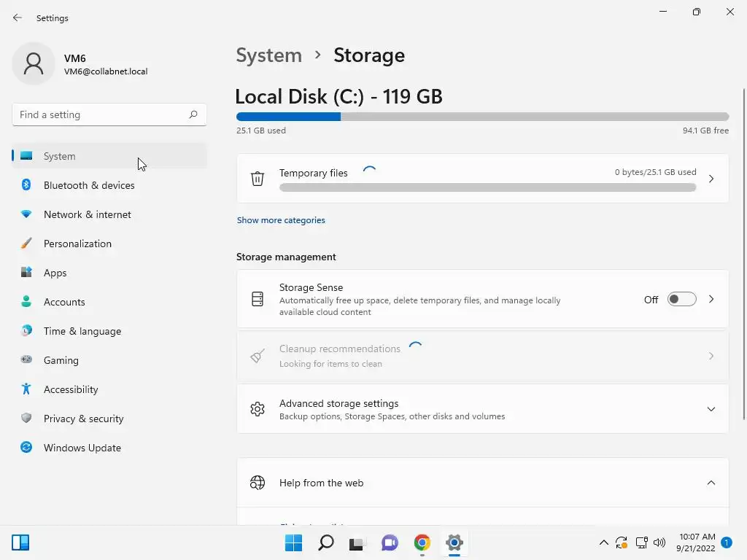The width and height of the screenshot is (747, 560).
Task: Click the Windows Update icon in sidebar
Action: (x=26, y=448)
